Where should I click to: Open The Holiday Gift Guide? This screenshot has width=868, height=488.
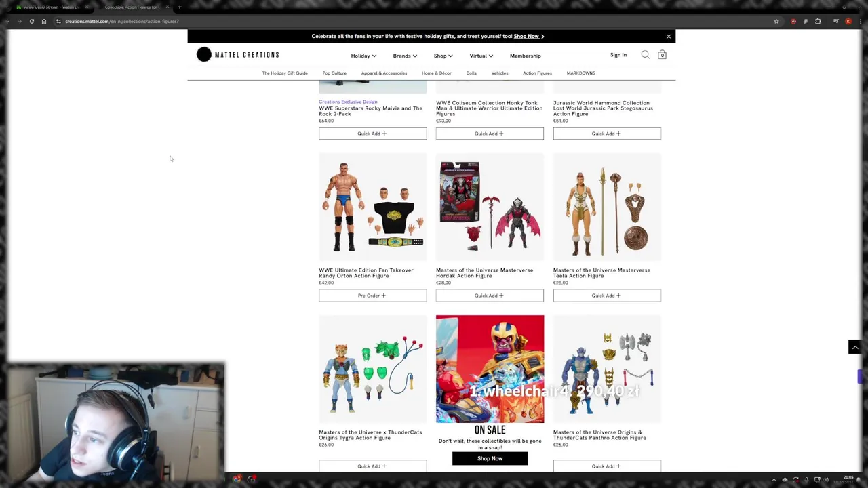[285, 73]
